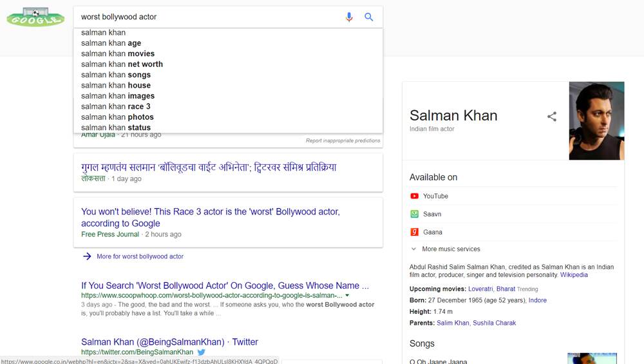Screen dimensions: 644x364
Task: Click the O Oh Jaane Jaana song thumbnail
Action: coord(592,358)
